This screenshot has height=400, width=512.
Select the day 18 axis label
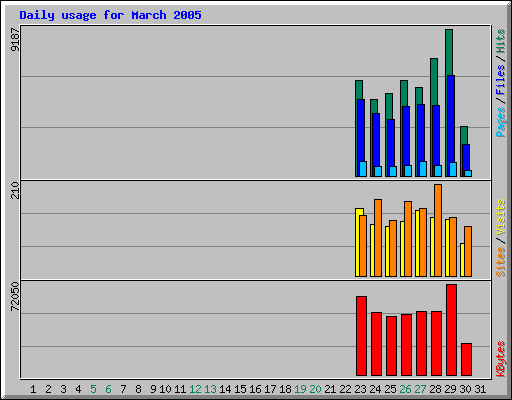click(x=285, y=389)
